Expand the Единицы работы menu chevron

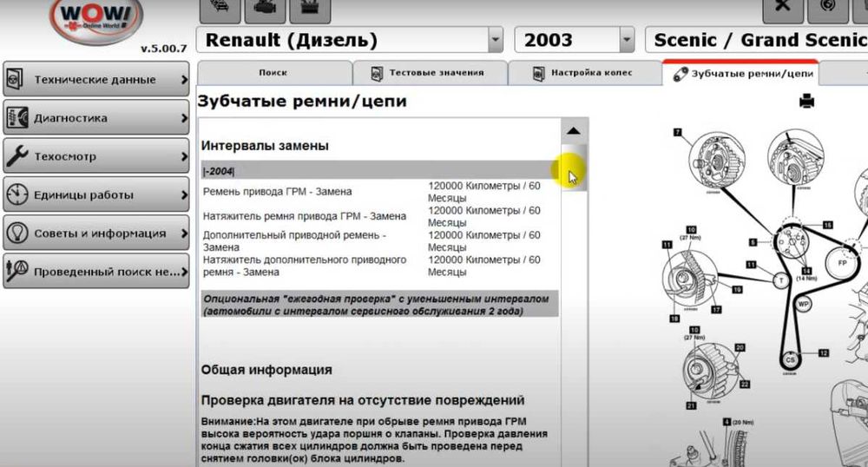click(x=184, y=194)
